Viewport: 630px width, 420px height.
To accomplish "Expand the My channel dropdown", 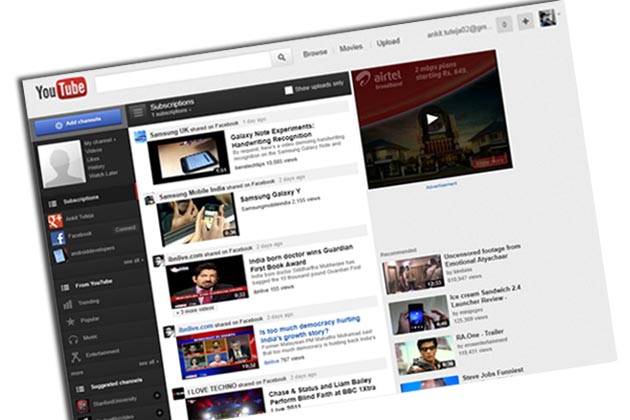I will [100, 141].
